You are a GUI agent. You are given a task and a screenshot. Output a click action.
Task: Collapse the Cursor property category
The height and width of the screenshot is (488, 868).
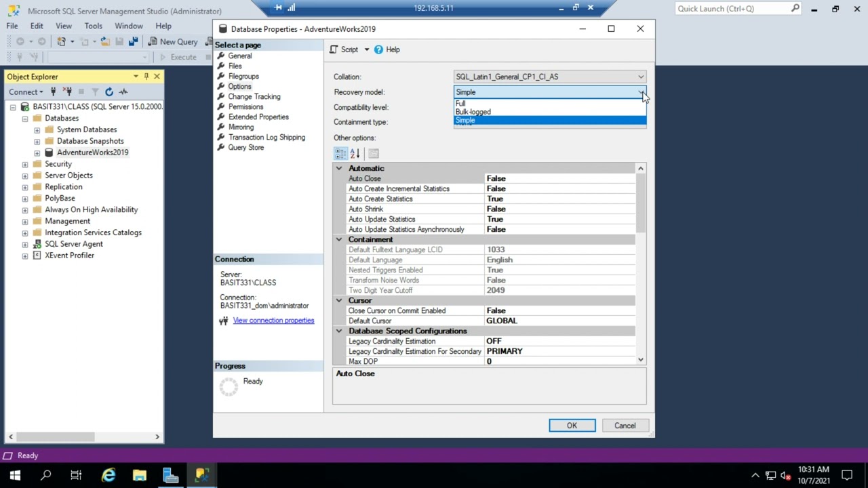[338, 300]
